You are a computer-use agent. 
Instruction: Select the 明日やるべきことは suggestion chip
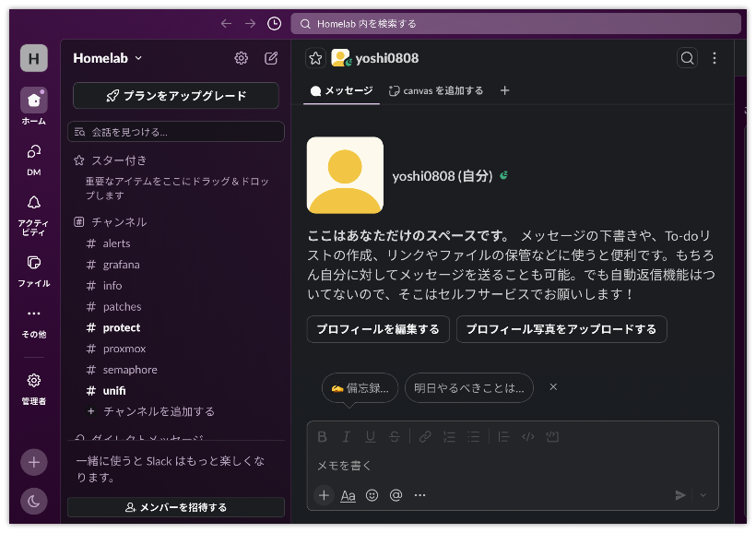pos(469,388)
